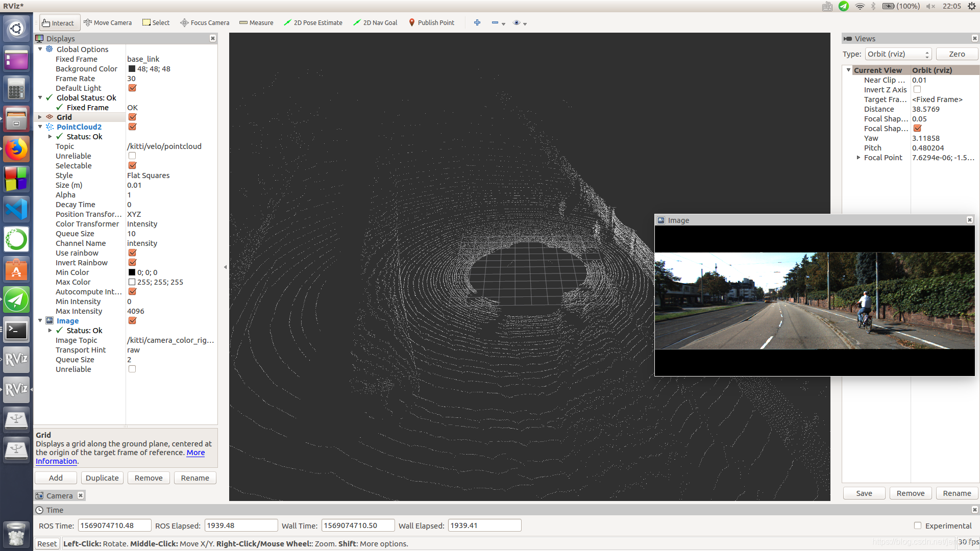The image size is (980, 551).
Task: Open the terminal from the dock
Action: pos(16,330)
